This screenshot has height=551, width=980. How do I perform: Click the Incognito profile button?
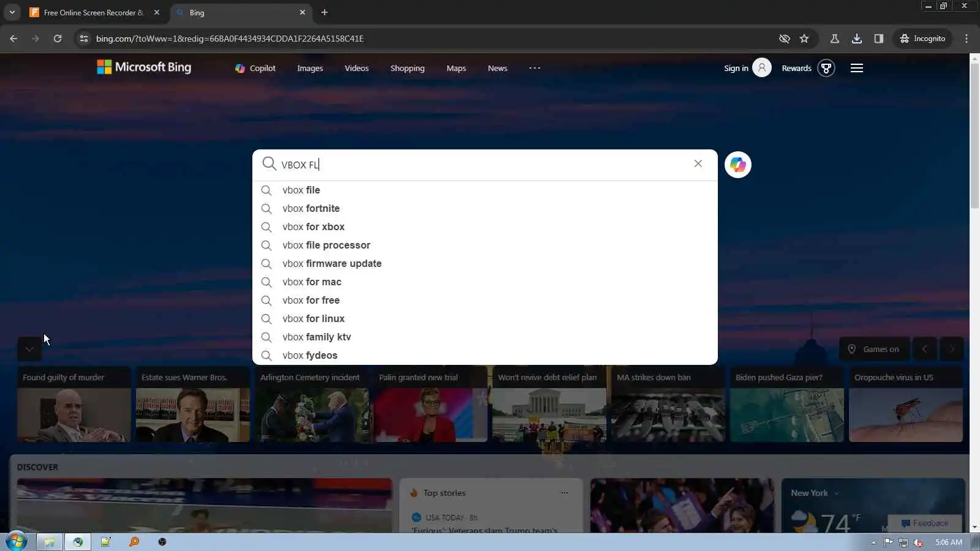point(922,39)
